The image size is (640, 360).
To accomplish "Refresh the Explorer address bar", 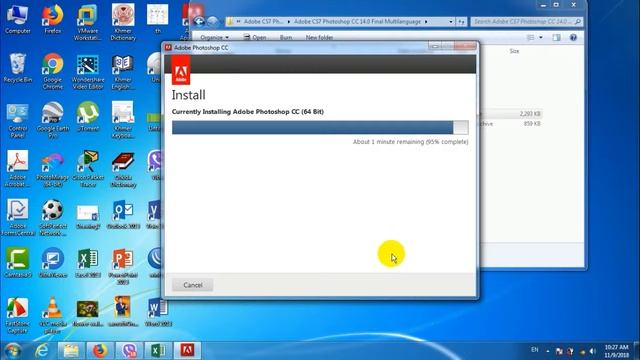I will coord(461,21).
